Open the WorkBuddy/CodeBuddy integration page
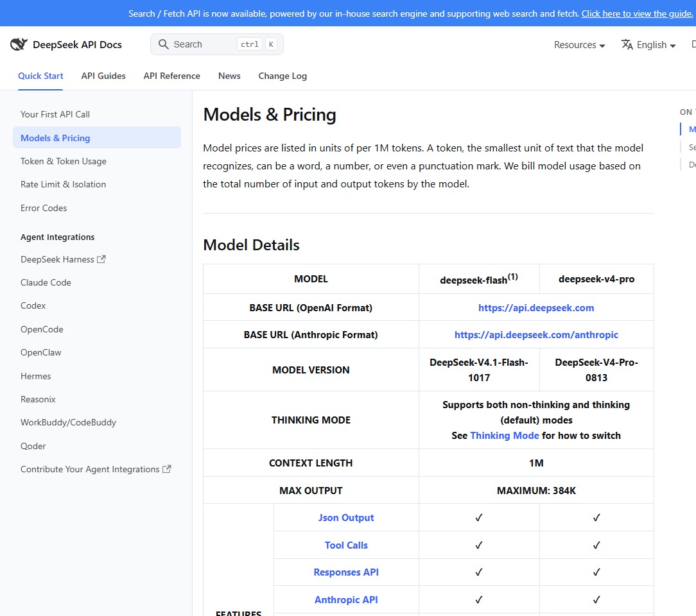This screenshot has width=696, height=616. click(68, 423)
